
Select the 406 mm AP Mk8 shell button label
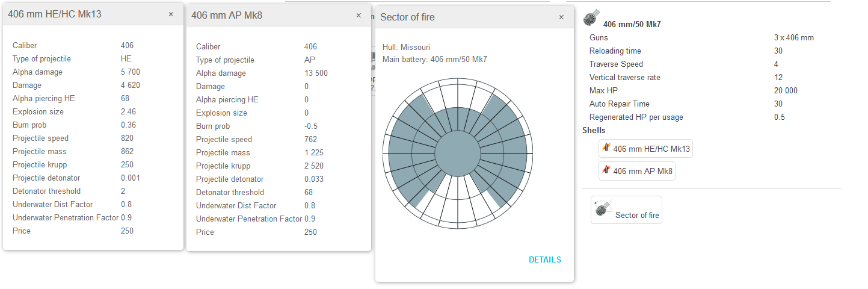643,171
